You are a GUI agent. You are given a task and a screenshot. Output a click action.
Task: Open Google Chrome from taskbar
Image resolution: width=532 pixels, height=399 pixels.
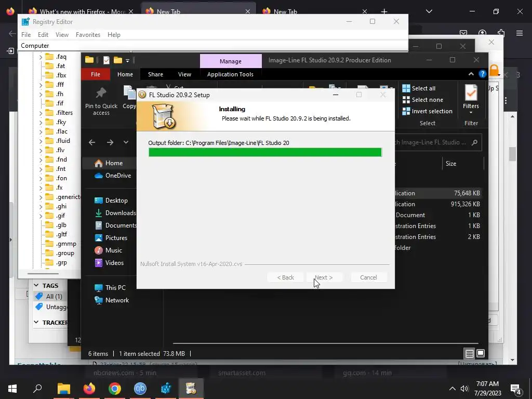(x=115, y=389)
